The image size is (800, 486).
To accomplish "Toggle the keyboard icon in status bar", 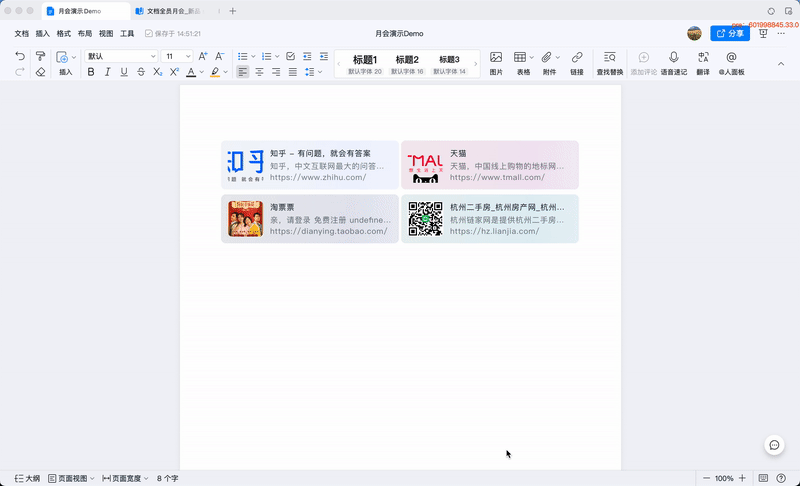I will [763, 478].
